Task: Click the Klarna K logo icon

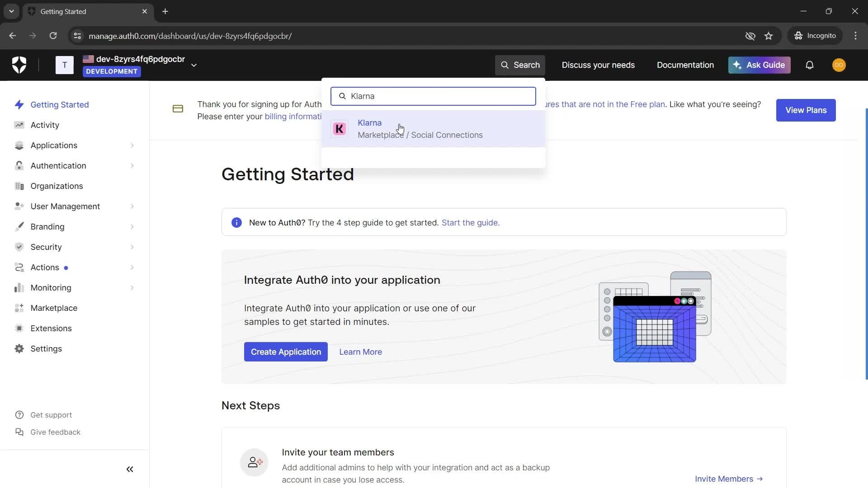Action: pyautogui.click(x=340, y=129)
